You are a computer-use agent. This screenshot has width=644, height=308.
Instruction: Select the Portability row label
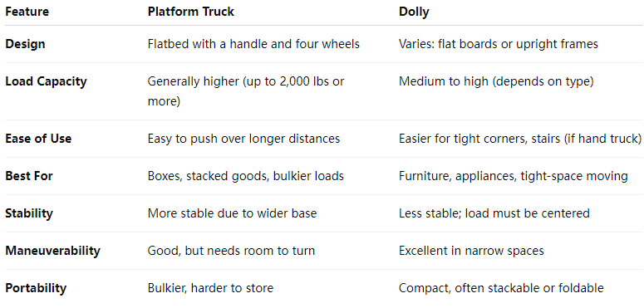36,288
